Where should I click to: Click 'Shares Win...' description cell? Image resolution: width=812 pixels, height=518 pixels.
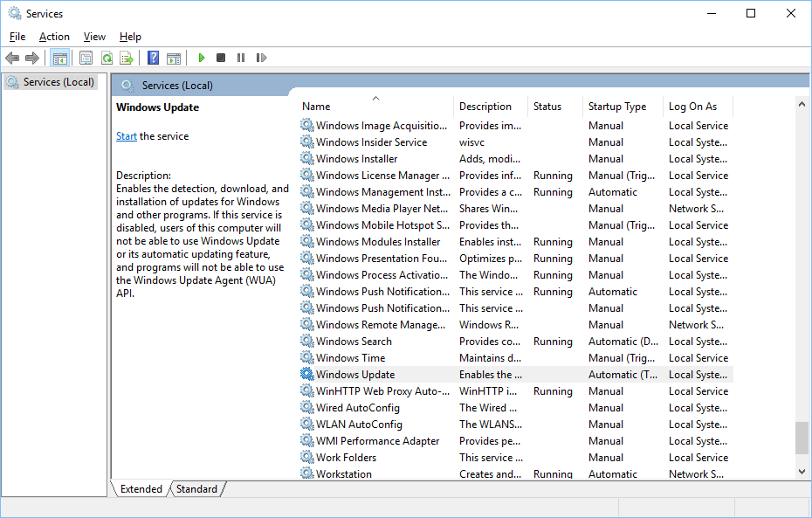(488, 209)
